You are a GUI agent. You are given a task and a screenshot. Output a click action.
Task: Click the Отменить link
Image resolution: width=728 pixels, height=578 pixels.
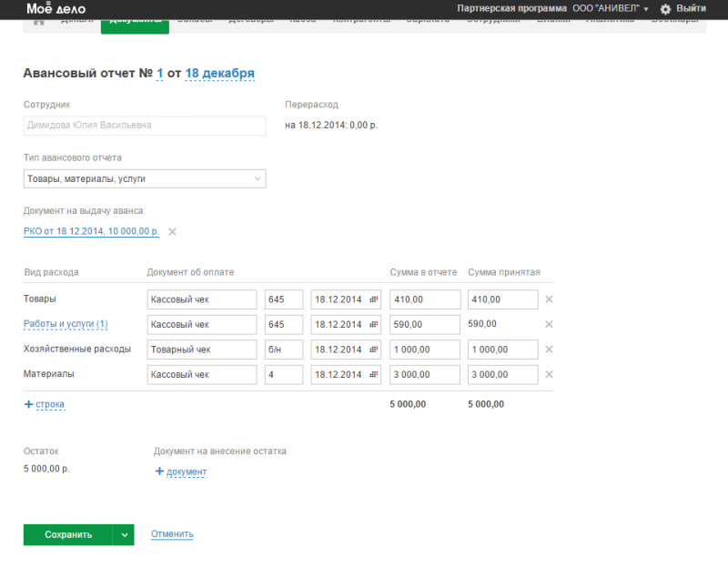tap(172, 534)
